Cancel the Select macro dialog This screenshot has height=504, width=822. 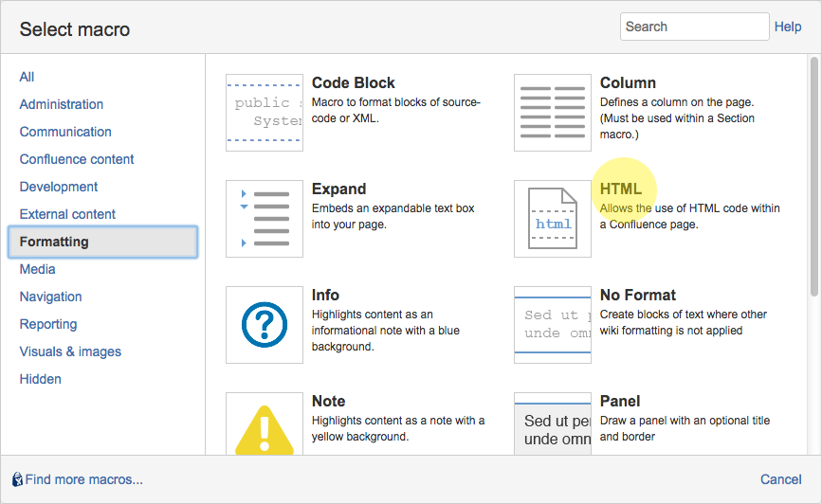pos(780,479)
